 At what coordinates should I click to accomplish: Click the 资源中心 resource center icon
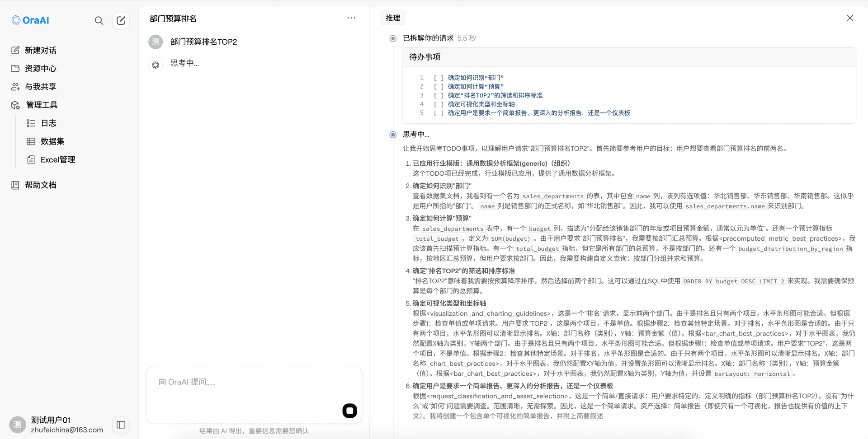click(15, 68)
